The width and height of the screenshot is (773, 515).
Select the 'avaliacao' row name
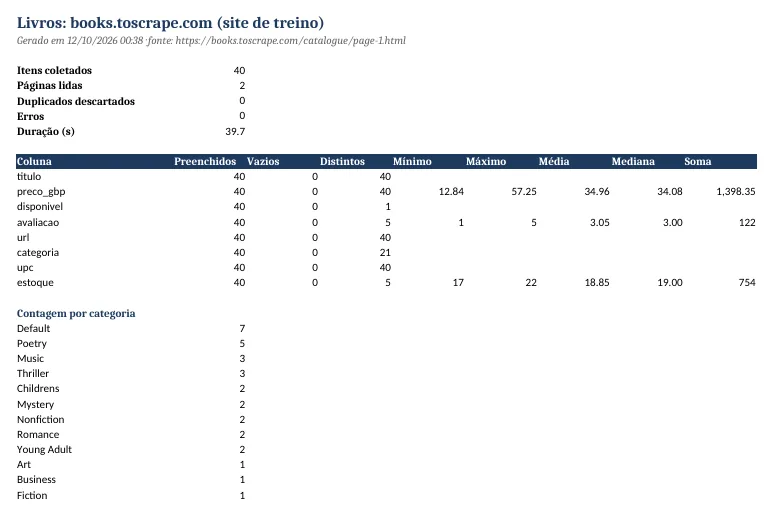click(x=38, y=222)
